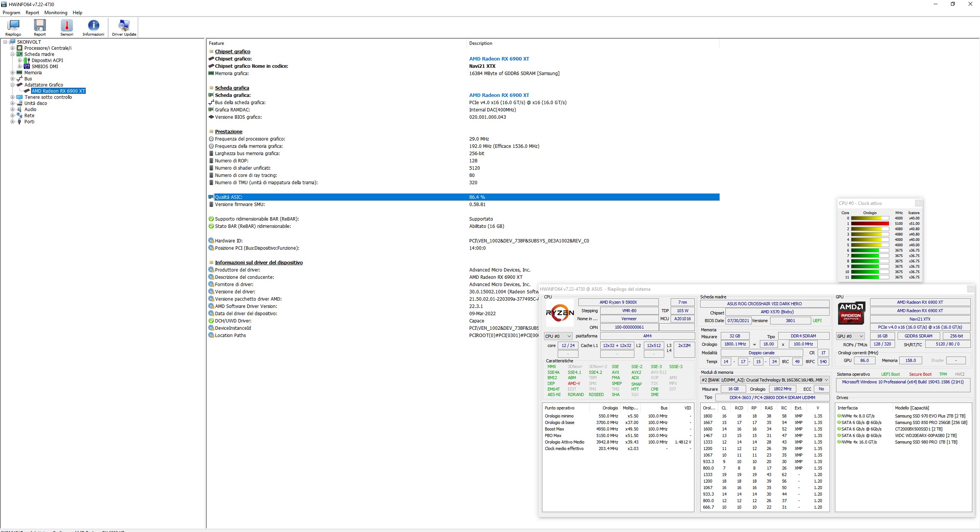Image resolution: width=980 pixels, height=532 pixels.
Task: Launch Driver Update from toolbar
Action: point(124,25)
